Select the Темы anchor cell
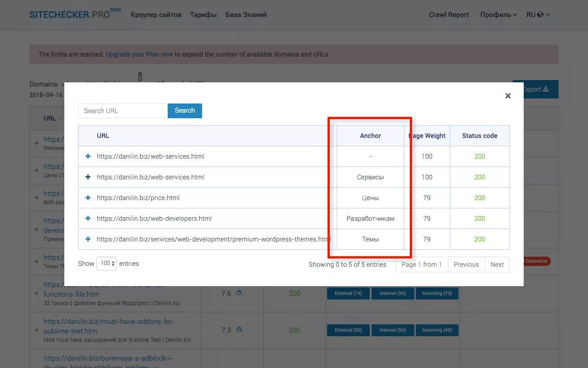The height and width of the screenshot is (368, 588). [370, 239]
